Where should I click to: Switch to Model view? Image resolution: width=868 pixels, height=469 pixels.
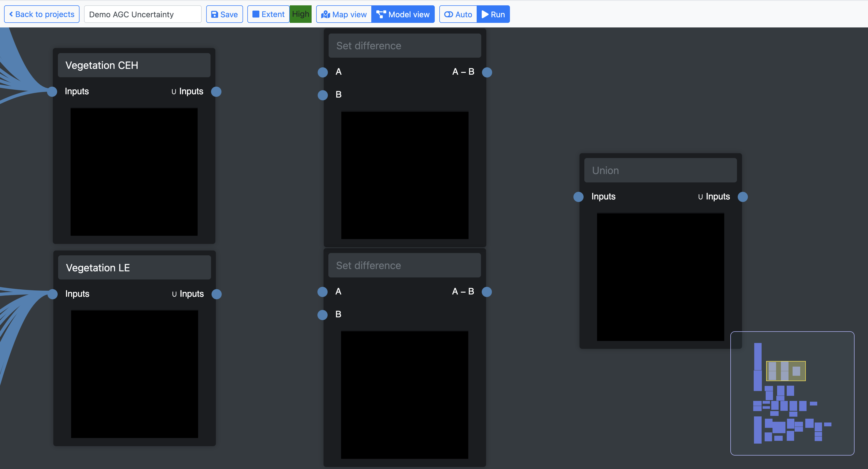(x=403, y=14)
